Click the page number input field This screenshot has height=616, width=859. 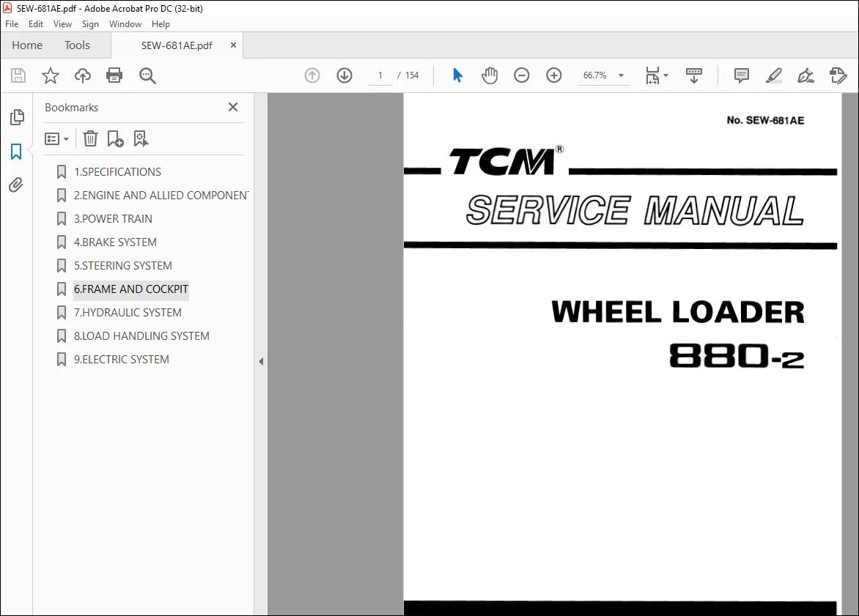[380, 75]
